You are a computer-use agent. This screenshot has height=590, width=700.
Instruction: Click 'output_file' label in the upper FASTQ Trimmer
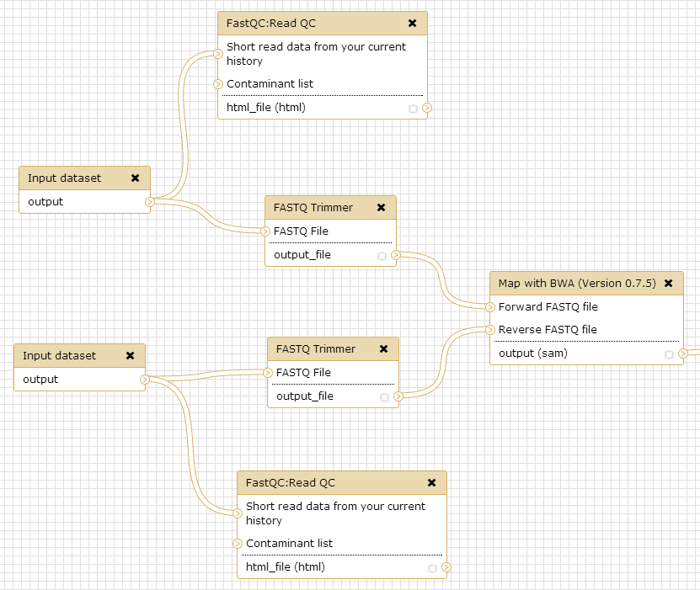302,255
